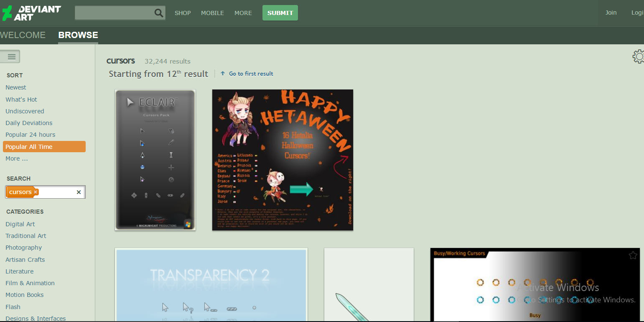The width and height of the screenshot is (644, 322).
Task: Switch to the WELCOME tab
Action: pyautogui.click(x=23, y=35)
